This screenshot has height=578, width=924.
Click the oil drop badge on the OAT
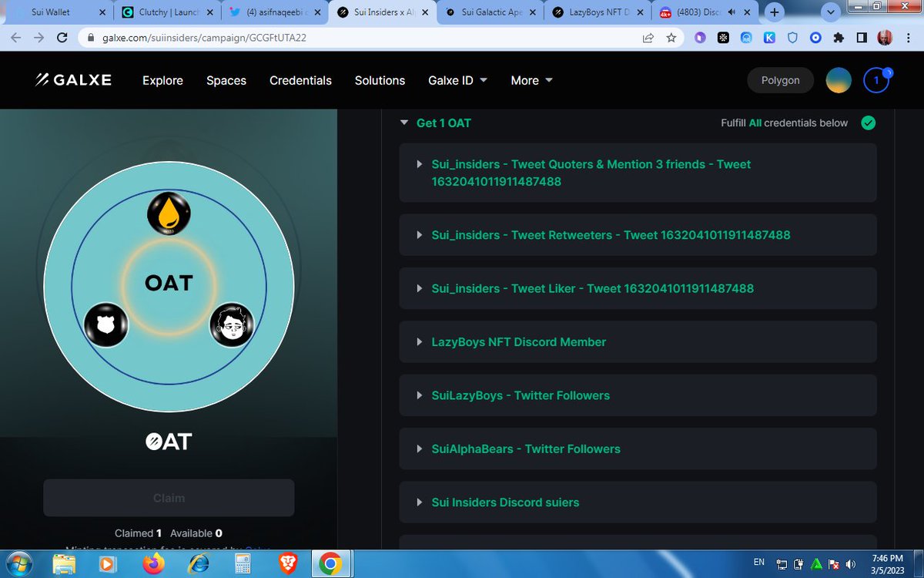169,213
